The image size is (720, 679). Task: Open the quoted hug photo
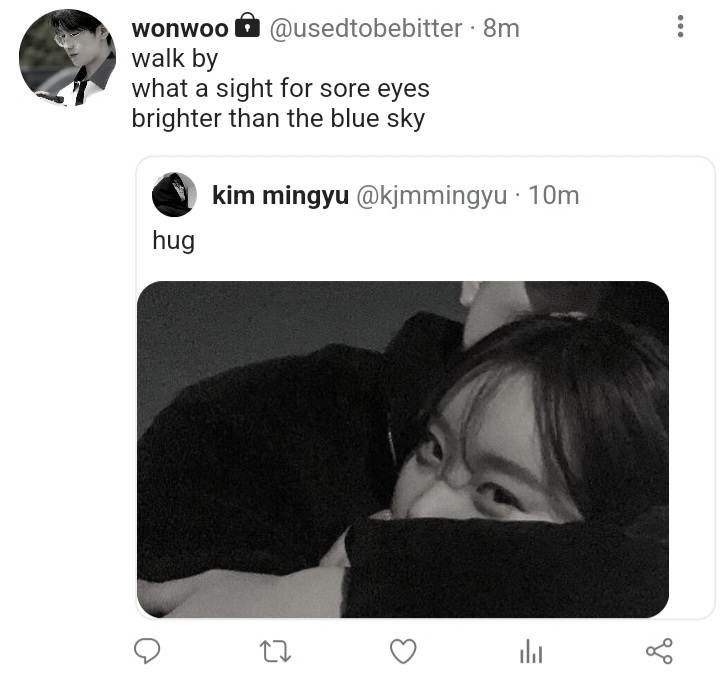coord(403,449)
